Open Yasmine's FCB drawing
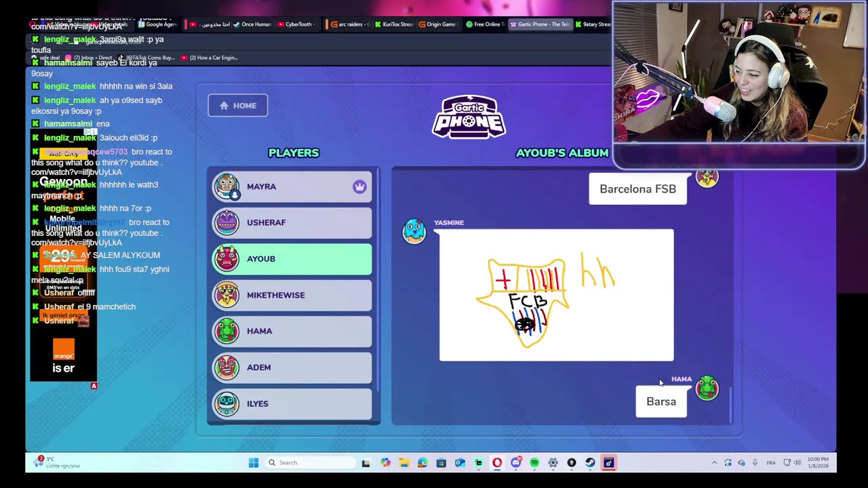The width and height of the screenshot is (868, 488). [x=556, y=295]
